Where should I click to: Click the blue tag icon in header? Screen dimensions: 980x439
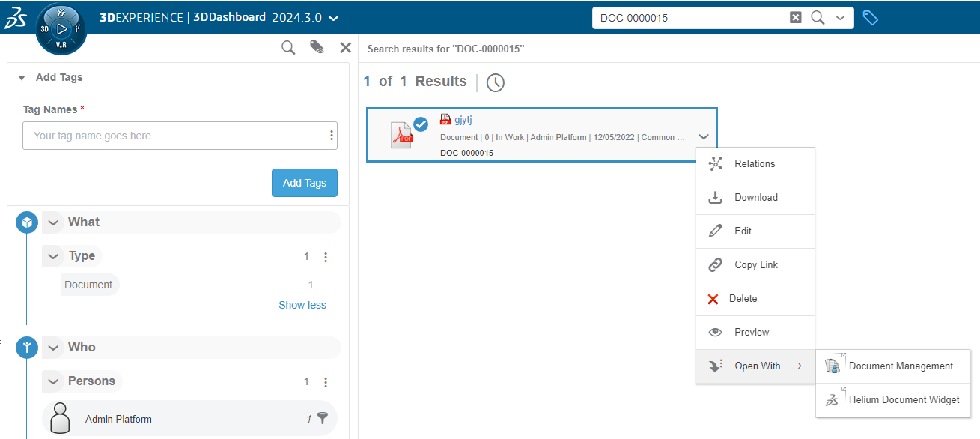tap(870, 18)
